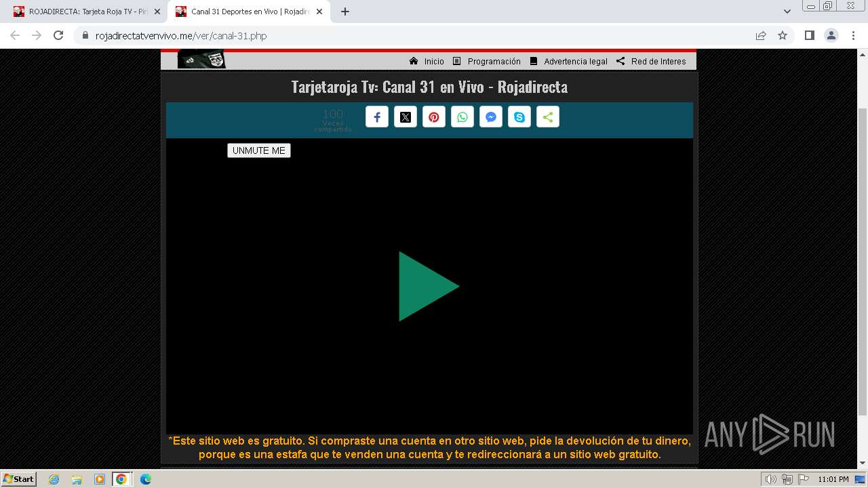Open the Windows Start menu

pyautogui.click(x=19, y=479)
